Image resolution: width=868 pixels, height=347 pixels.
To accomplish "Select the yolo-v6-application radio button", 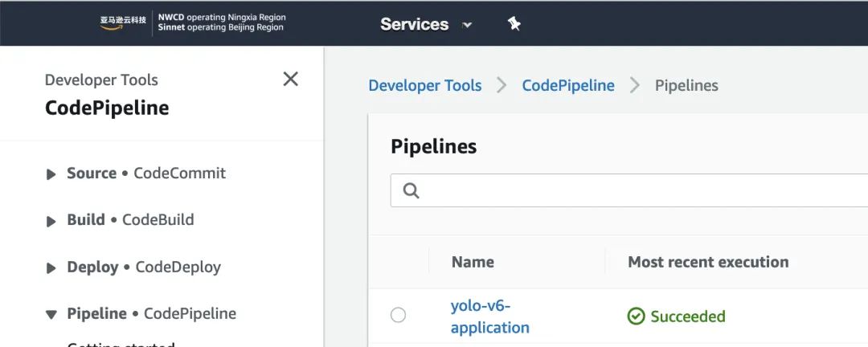I will 398,316.
